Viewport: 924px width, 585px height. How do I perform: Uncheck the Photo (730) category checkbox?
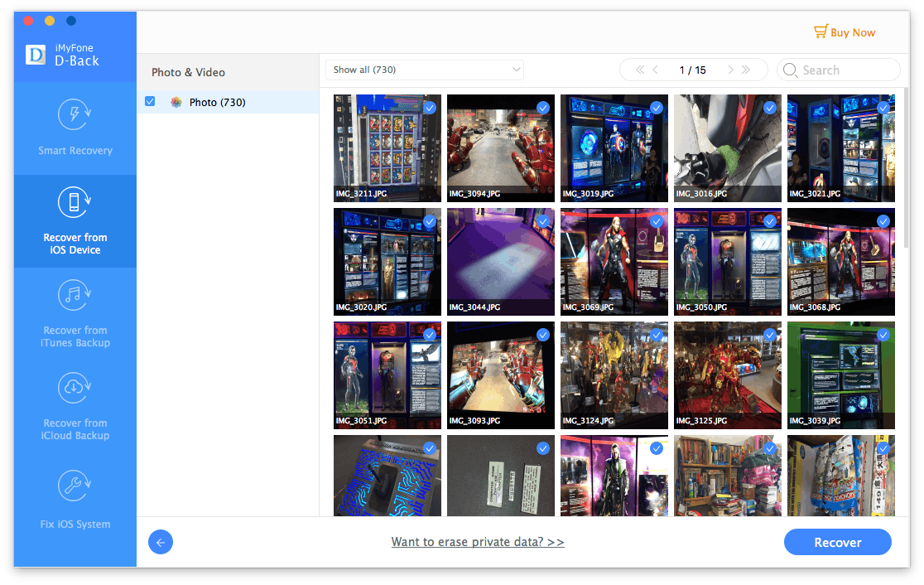[150, 101]
